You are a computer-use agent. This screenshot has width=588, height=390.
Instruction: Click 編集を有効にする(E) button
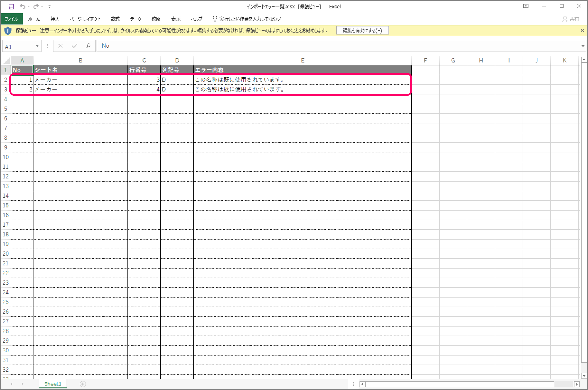click(362, 30)
